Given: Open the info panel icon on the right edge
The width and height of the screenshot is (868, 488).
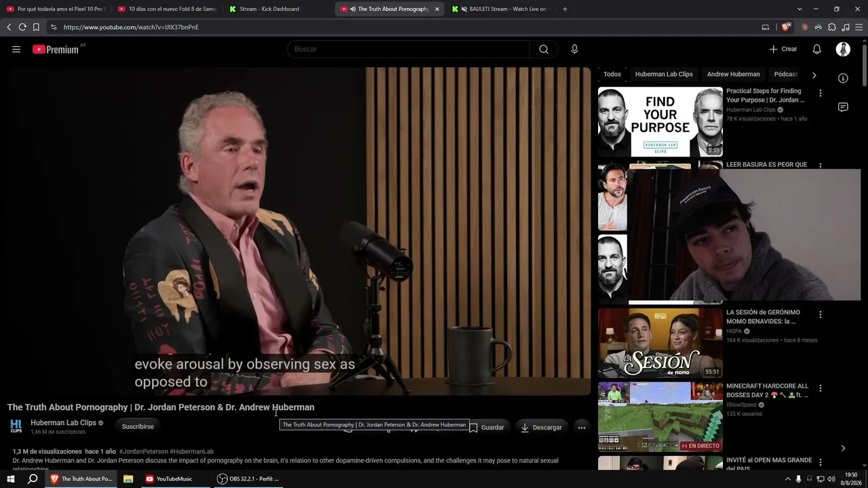Looking at the screenshot, I should click(x=843, y=78).
